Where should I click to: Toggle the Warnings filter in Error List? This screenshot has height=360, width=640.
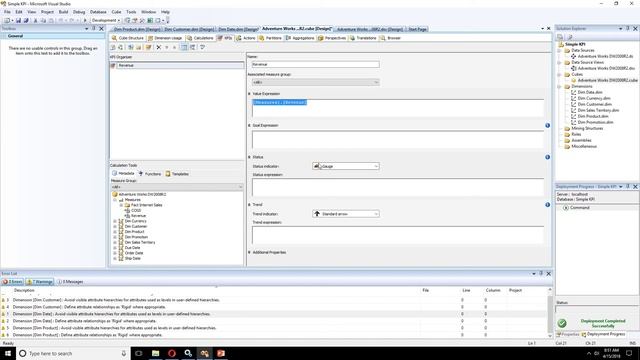click(x=40, y=282)
